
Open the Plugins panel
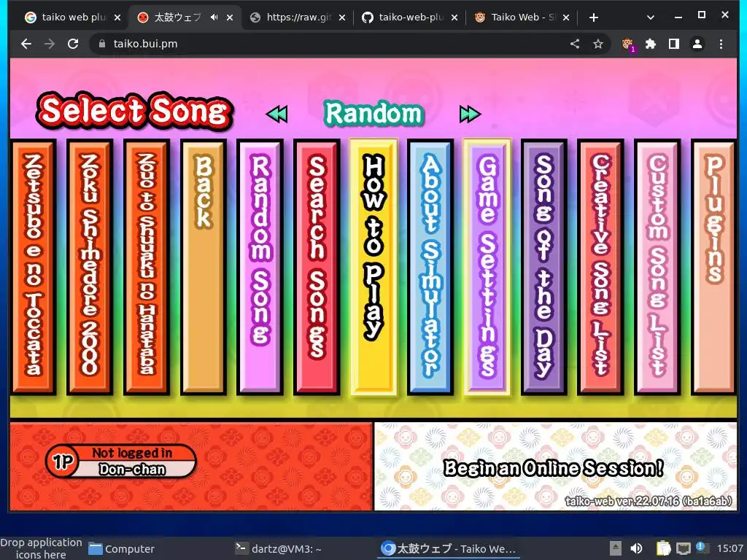click(x=713, y=267)
